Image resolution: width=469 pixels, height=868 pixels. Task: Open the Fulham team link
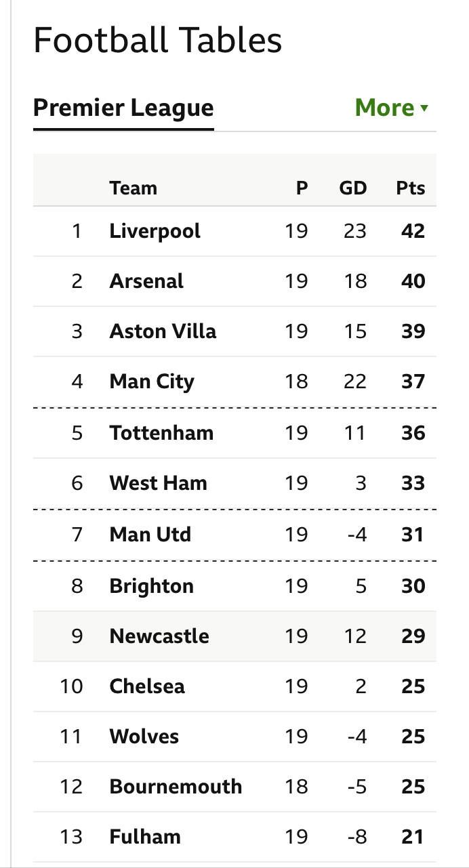pyautogui.click(x=145, y=837)
